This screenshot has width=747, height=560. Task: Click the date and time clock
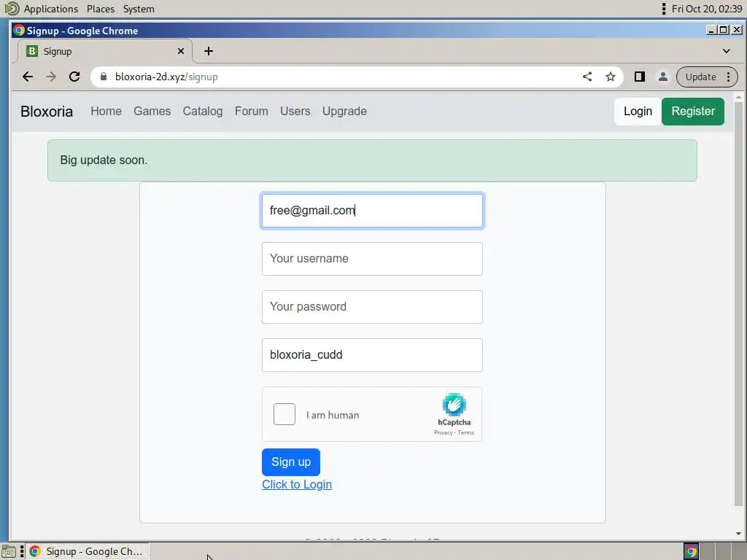click(706, 9)
